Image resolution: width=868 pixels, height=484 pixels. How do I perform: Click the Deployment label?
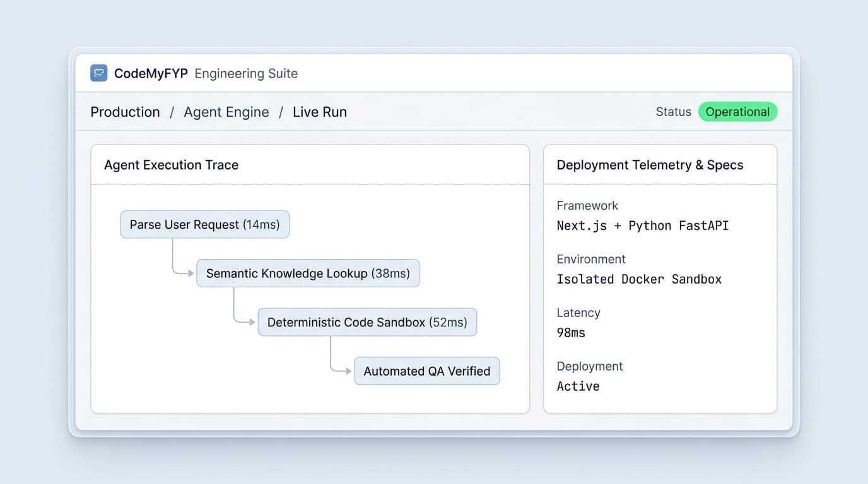[x=590, y=366]
